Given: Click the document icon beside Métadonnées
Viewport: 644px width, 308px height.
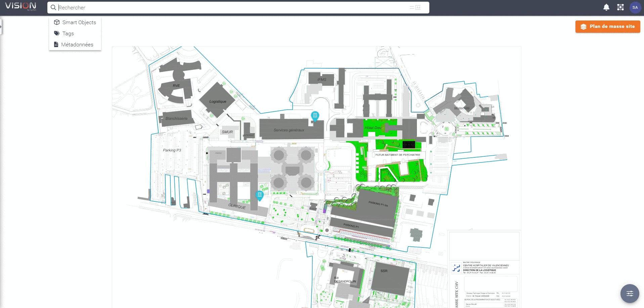Looking at the screenshot, I should pyautogui.click(x=56, y=44).
